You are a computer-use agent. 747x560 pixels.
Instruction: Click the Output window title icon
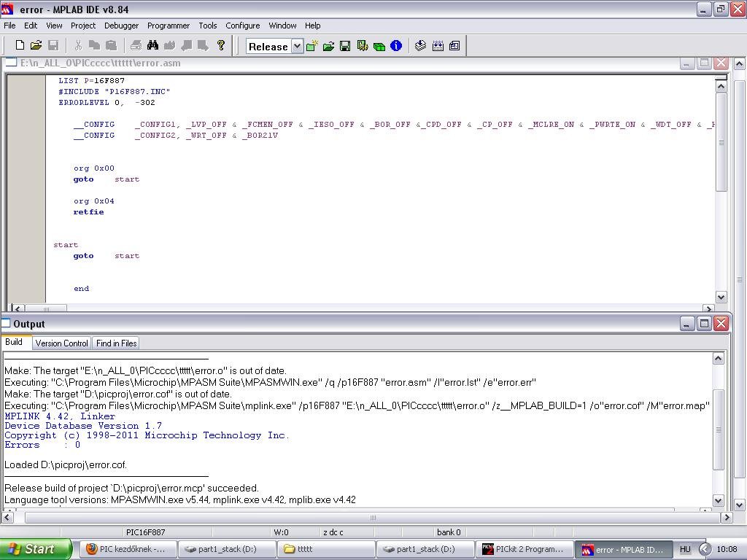6,323
